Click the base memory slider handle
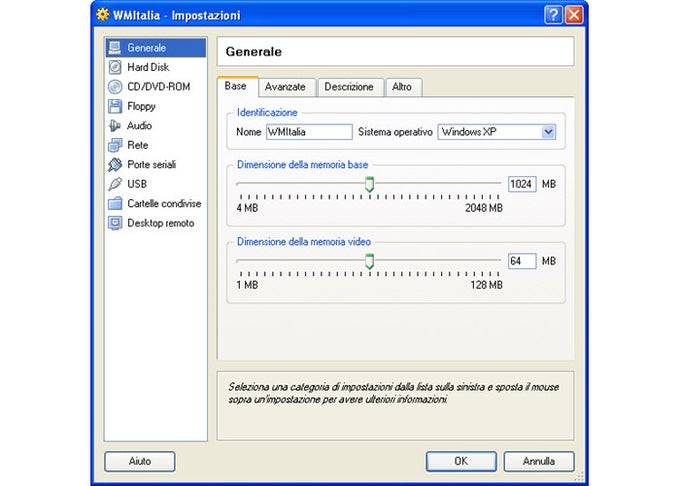 point(369,184)
